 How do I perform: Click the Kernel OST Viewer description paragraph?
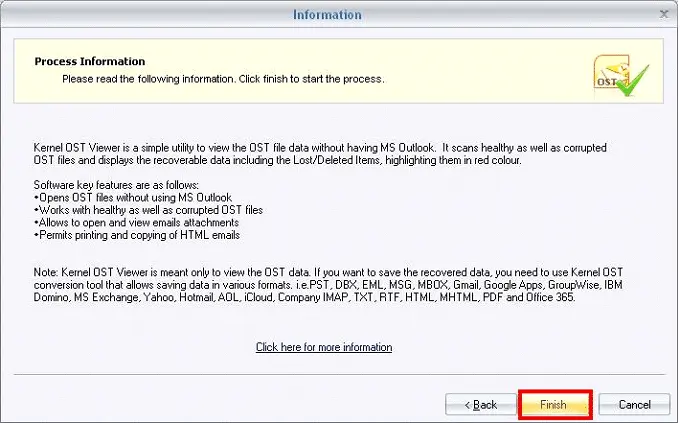(320, 154)
